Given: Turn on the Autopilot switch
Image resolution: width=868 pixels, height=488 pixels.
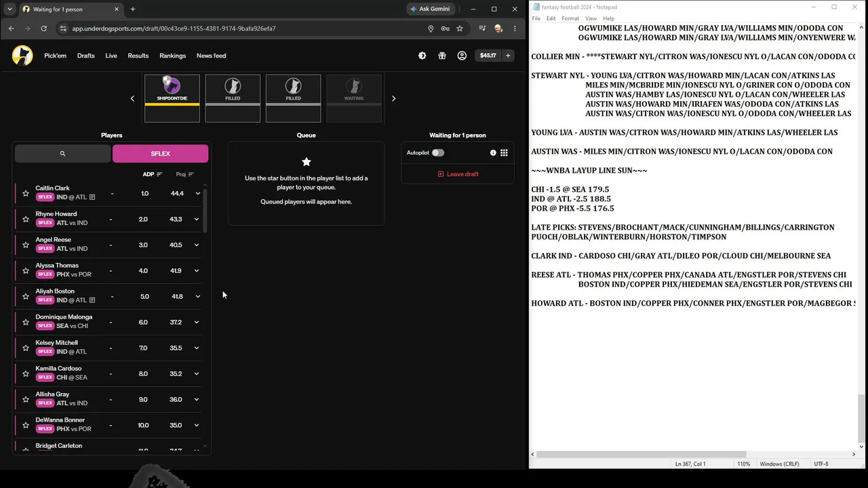Looking at the screenshot, I should click(438, 153).
